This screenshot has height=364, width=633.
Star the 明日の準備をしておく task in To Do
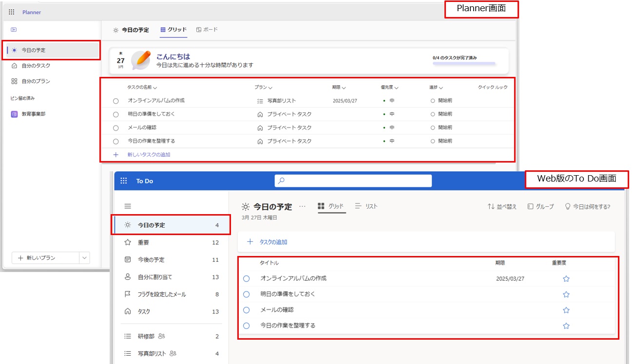566,294
